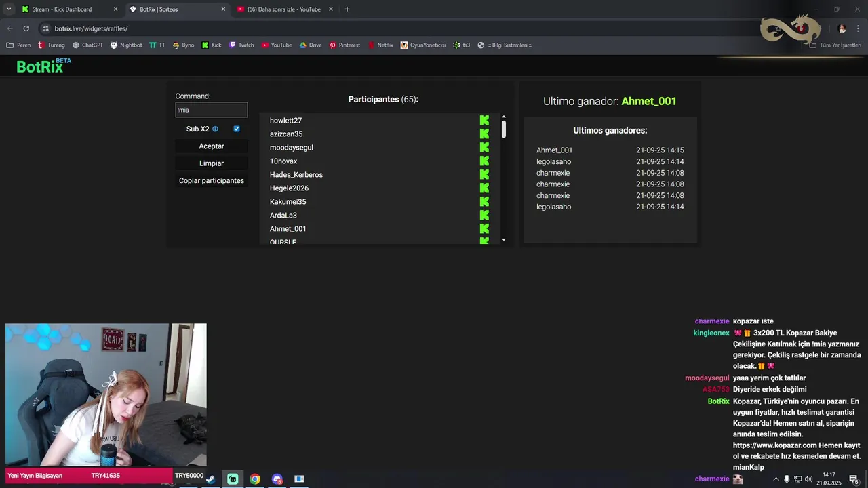Click the address bar URL
This screenshot has width=868, height=488.
(91, 28)
